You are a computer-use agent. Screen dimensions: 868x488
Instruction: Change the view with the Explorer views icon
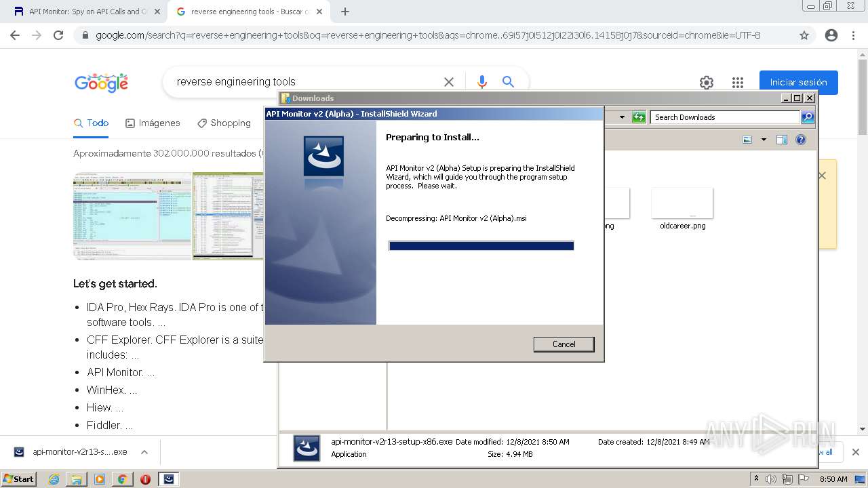pyautogui.click(x=747, y=140)
